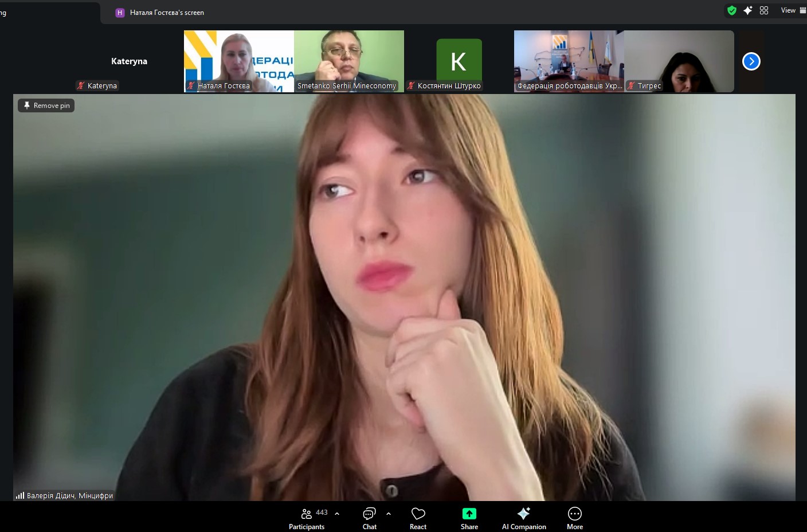Expand the Participants options arrow
The image size is (807, 532).
pos(337,514)
